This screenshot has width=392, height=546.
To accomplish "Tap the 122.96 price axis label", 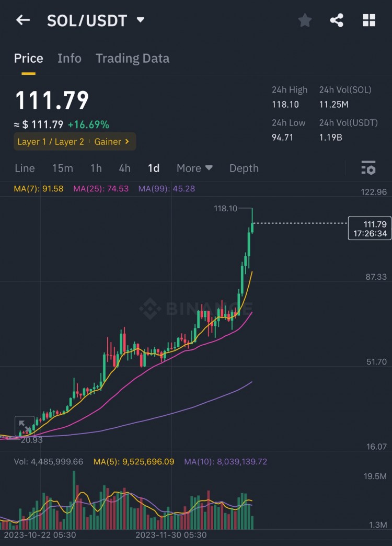I will pyautogui.click(x=374, y=192).
